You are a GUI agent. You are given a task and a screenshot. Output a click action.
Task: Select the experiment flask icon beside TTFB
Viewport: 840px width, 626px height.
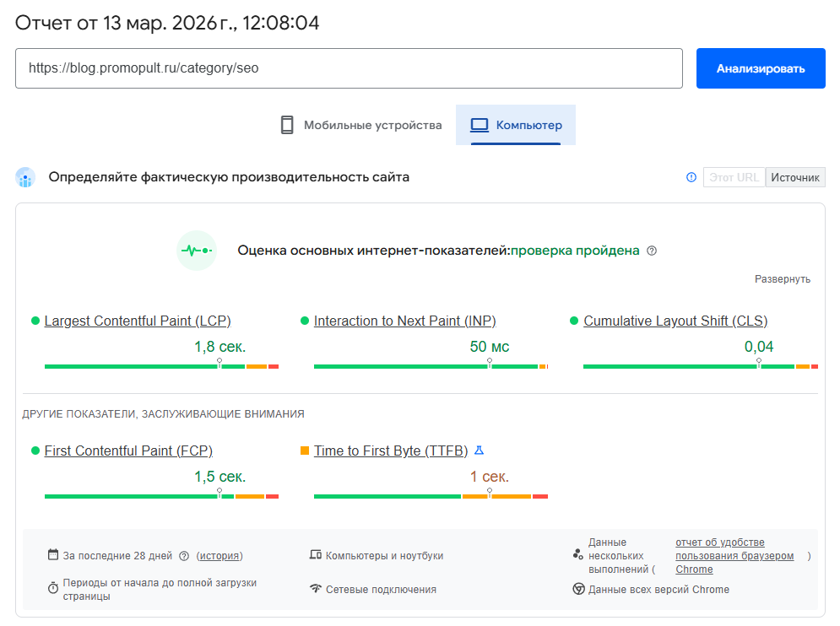(480, 450)
